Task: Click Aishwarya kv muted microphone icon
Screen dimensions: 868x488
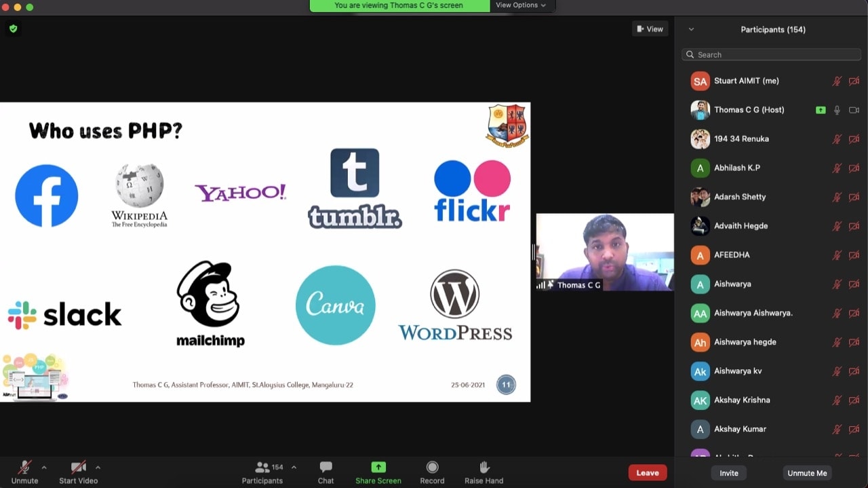Action: pos(837,371)
